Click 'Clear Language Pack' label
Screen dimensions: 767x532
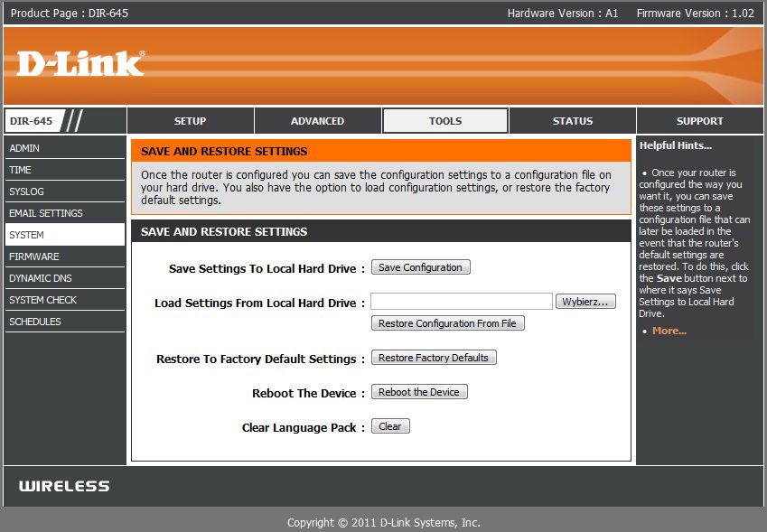(299, 428)
